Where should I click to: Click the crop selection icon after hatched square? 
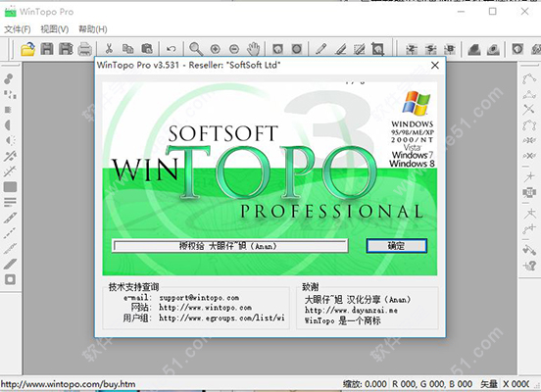[x=377, y=49]
